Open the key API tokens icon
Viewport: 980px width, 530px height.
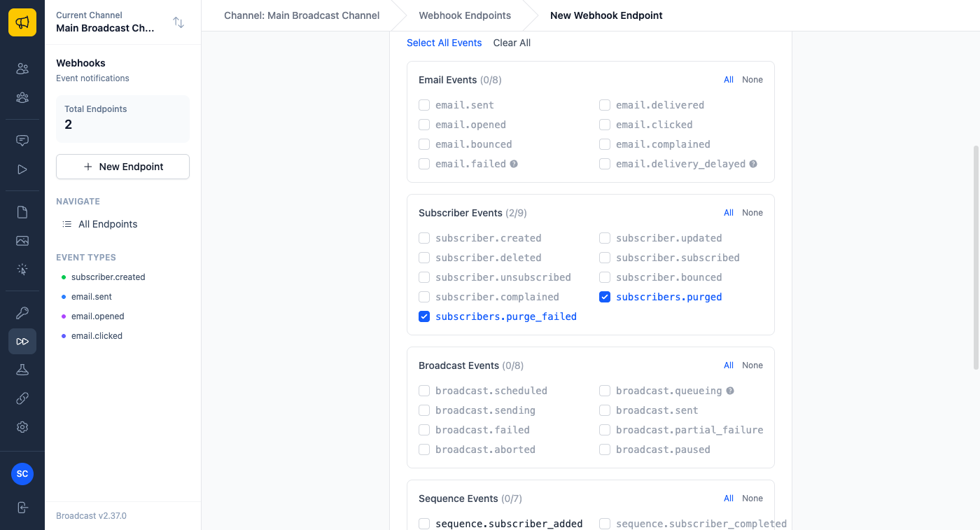tap(22, 313)
